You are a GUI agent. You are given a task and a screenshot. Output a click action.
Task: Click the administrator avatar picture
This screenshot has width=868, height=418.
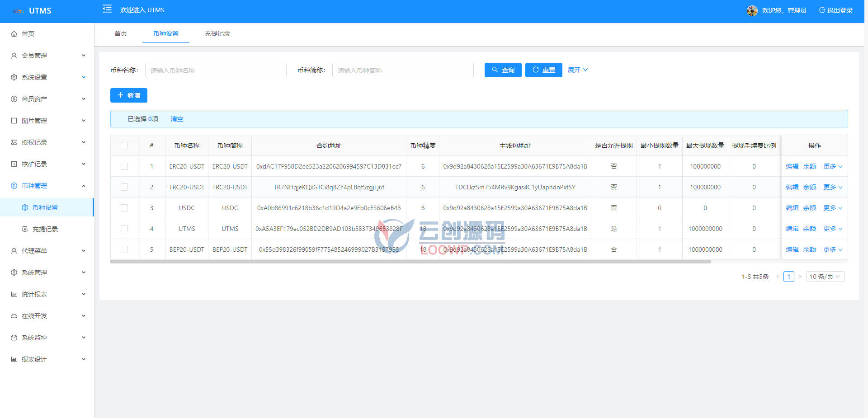pos(752,11)
